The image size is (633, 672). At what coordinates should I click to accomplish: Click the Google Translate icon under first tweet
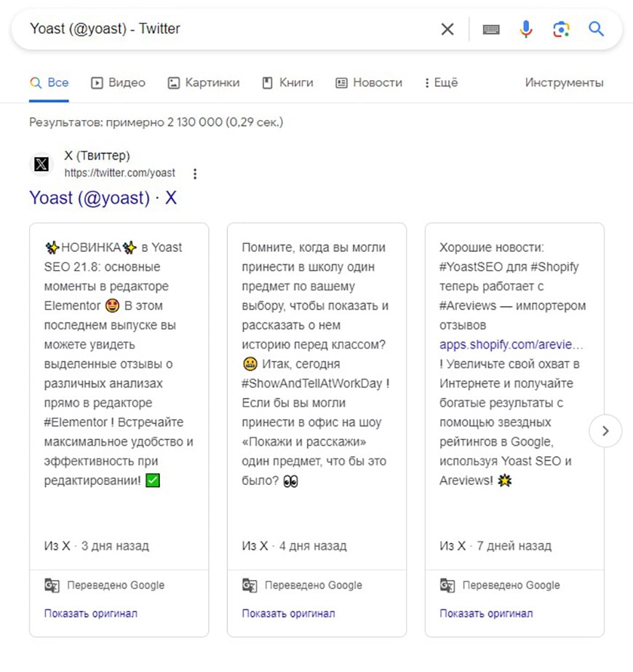click(x=52, y=585)
